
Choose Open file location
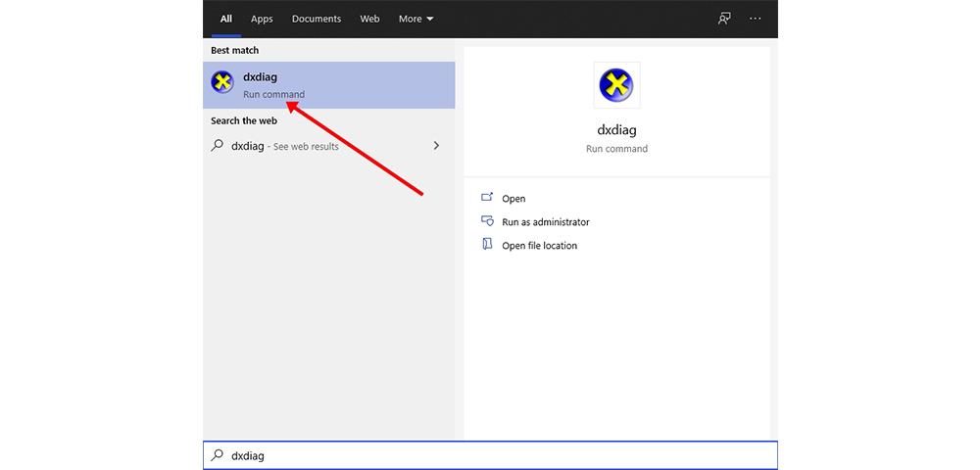(x=539, y=246)
